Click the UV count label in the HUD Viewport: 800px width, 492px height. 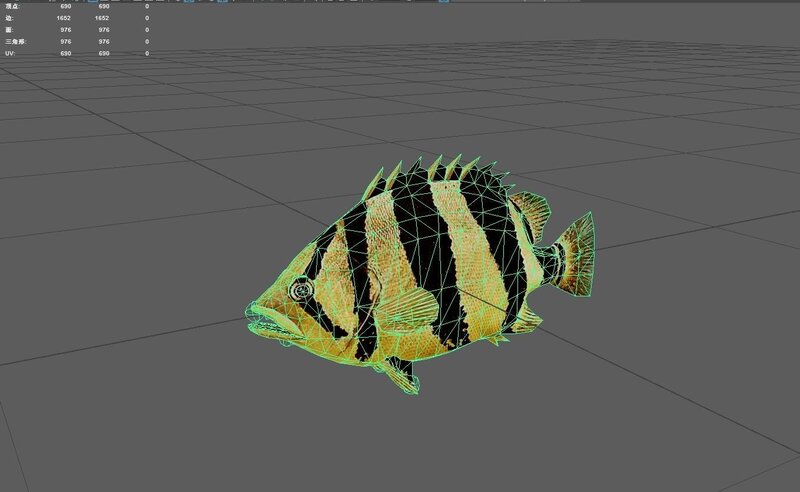[8, 54]
